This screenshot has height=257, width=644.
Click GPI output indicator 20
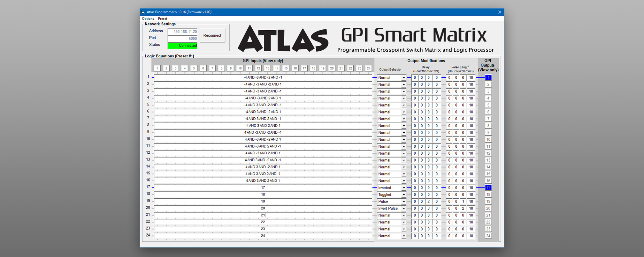pos(488,209)
